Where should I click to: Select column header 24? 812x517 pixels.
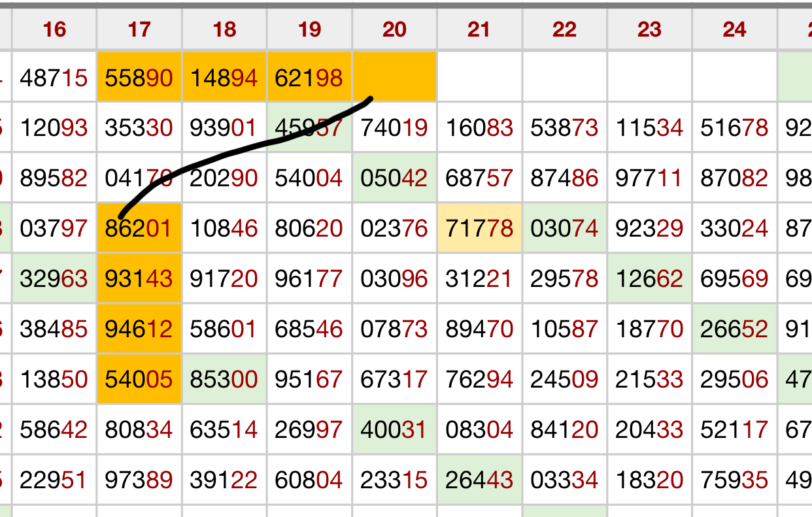[x=734, y=29]
